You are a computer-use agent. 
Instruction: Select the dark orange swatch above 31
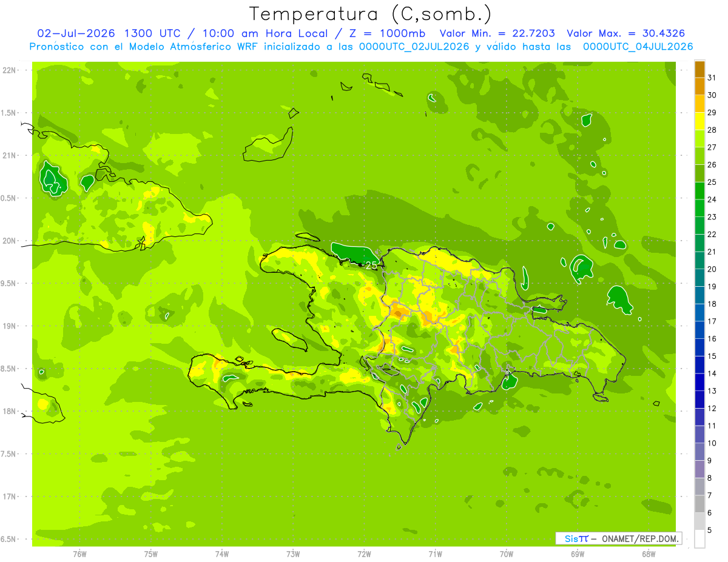[699, 70]
